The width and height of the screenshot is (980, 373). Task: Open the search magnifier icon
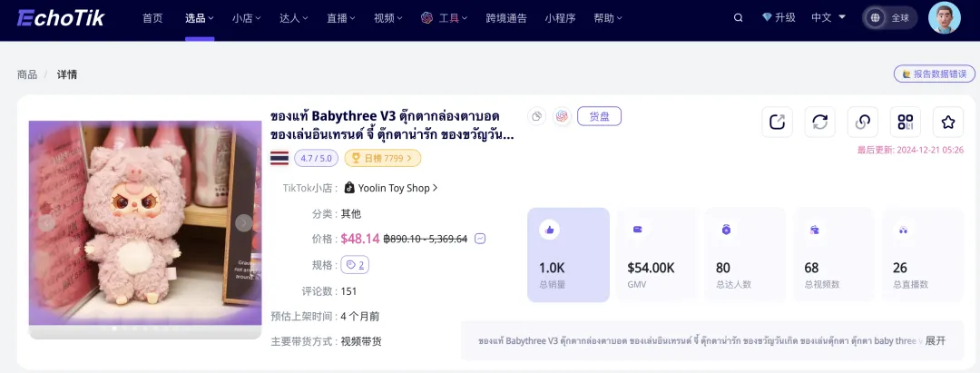[738, 18]
